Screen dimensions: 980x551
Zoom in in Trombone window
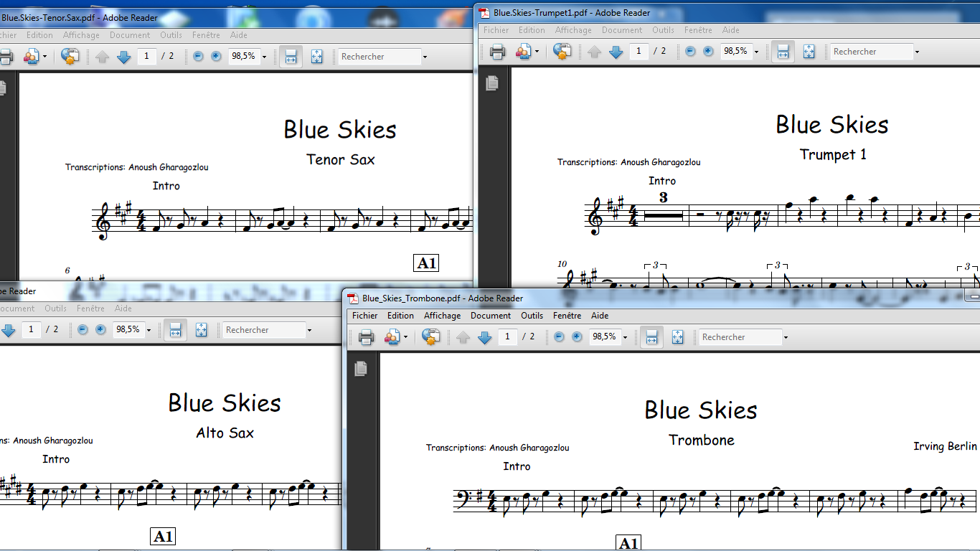point(577,336)
